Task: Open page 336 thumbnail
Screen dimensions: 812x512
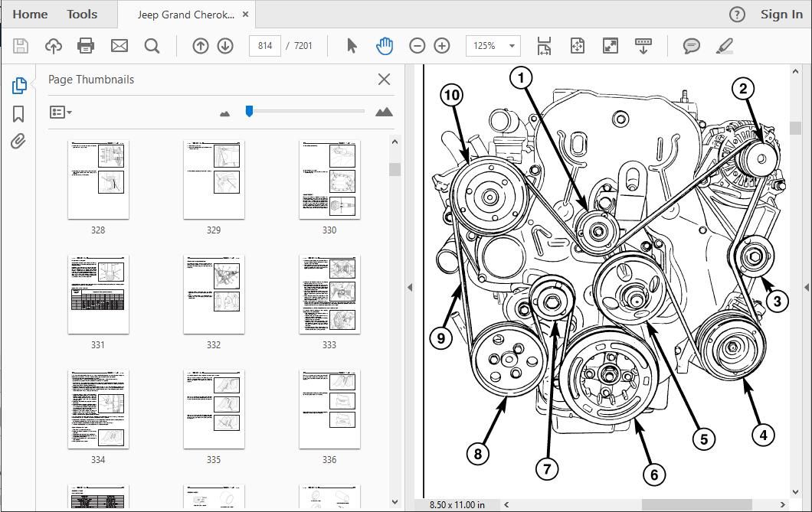Action: click(329, 409)
